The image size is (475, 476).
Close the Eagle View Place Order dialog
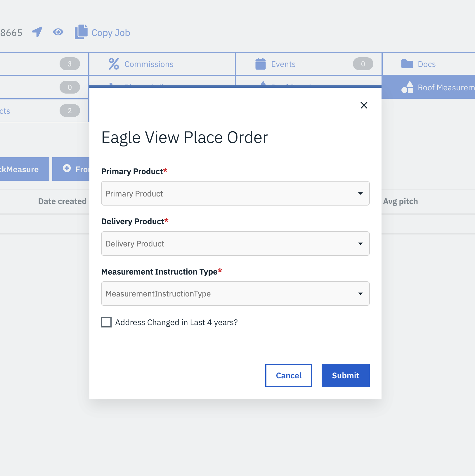coord(364,105)
